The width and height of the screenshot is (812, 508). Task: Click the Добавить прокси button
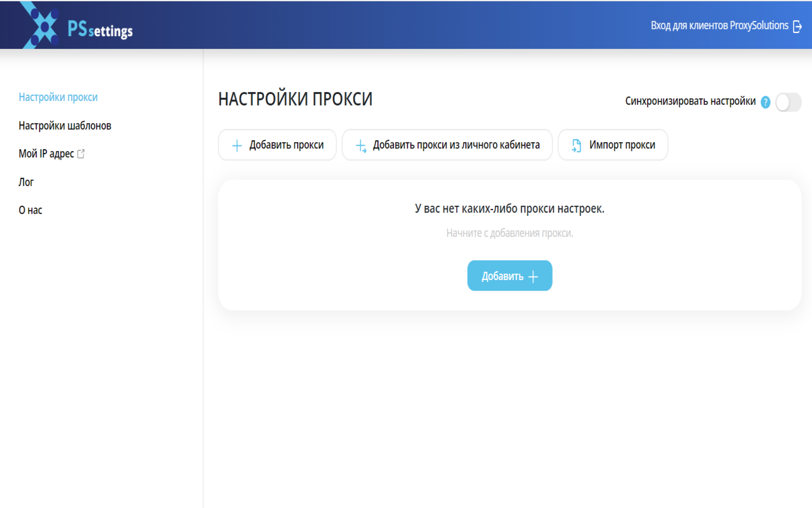277,145
